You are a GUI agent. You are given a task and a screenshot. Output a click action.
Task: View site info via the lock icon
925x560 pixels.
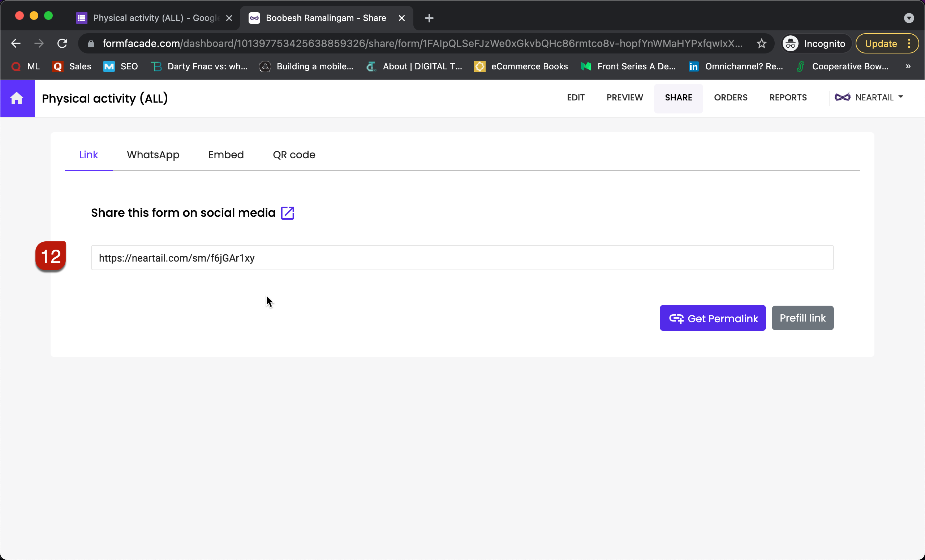(x=91, y=44)
